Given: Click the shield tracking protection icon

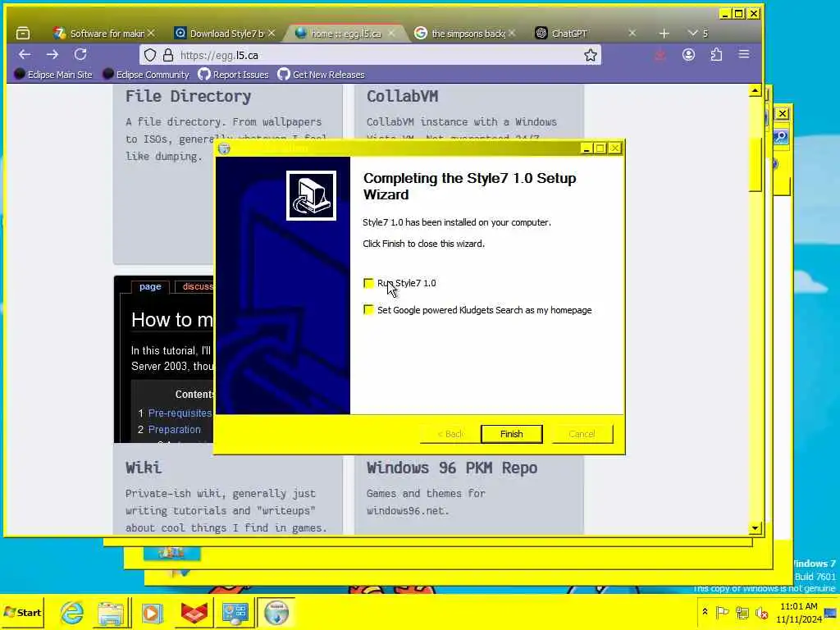Looking at the screenshot, I should [x=151, y=55].
